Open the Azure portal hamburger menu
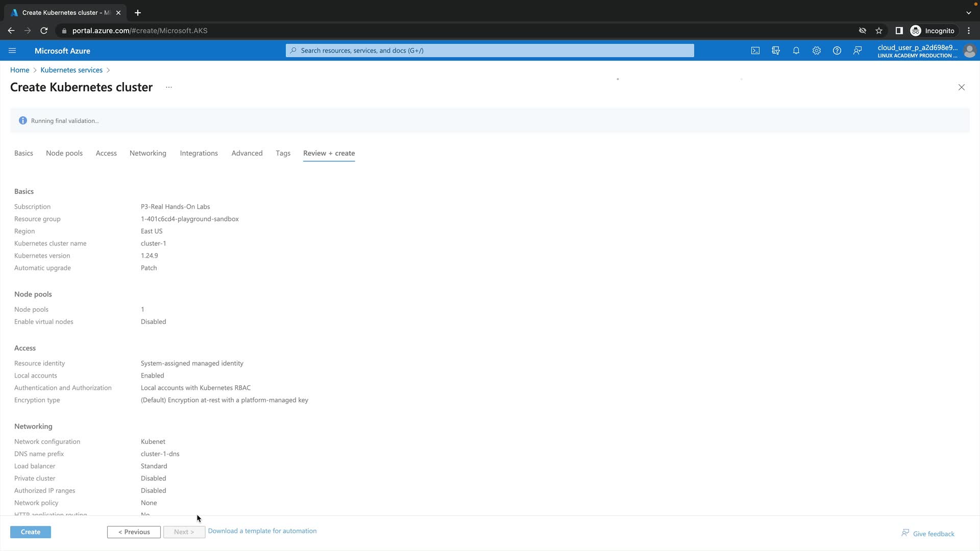 tap(12, 51)
